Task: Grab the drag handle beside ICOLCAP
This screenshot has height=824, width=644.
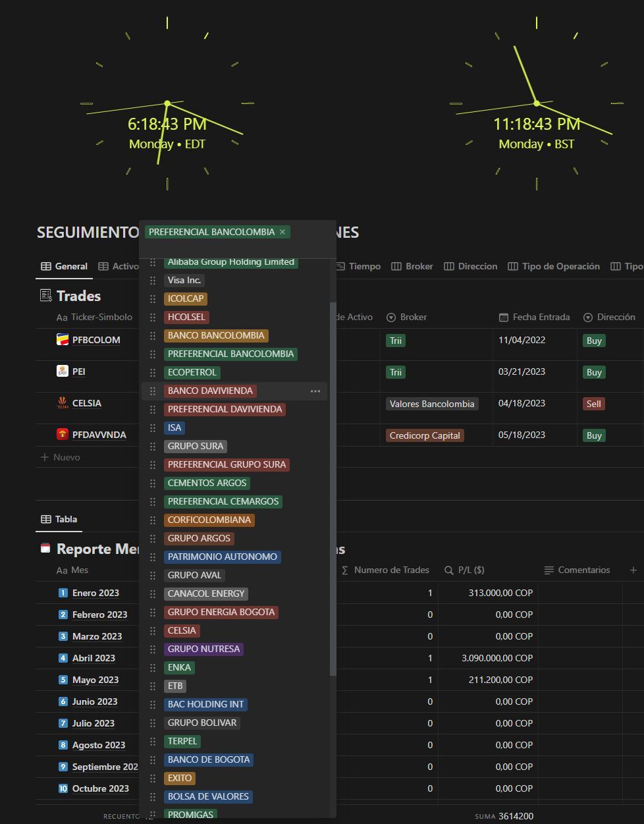Action: pyautogui.click(x=153, y=298)
